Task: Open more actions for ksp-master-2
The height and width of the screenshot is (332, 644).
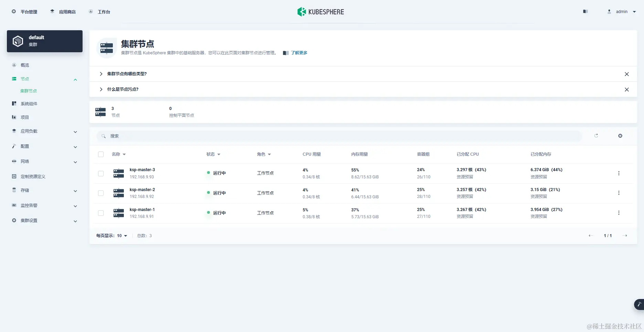Action: tap(619, 193)
